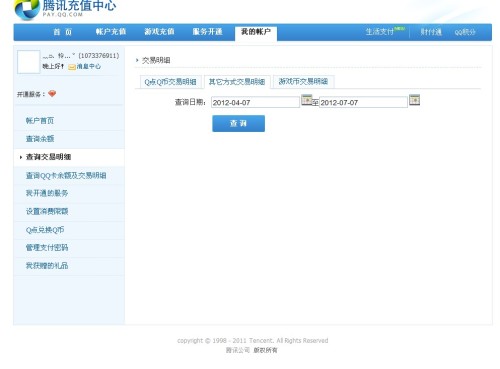Screen dimensions: 500x369
Task: Click 版权所有 footer text
Action: pos(265,350)
